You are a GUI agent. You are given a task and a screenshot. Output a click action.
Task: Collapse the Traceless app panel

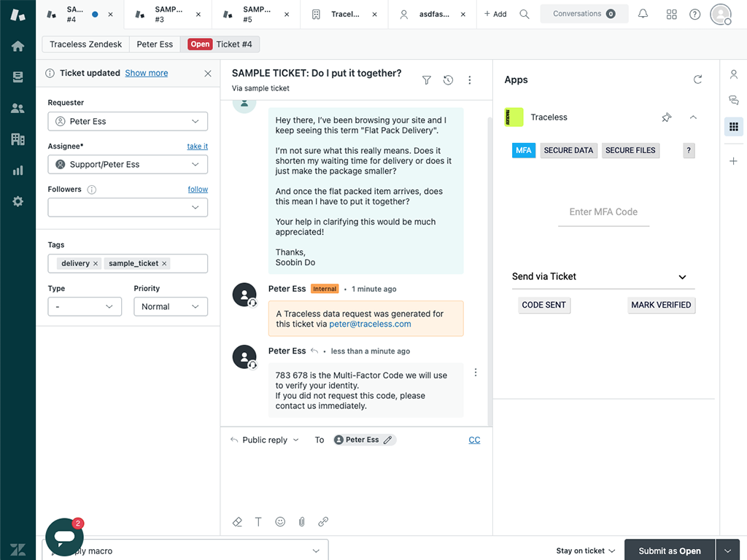693,117
